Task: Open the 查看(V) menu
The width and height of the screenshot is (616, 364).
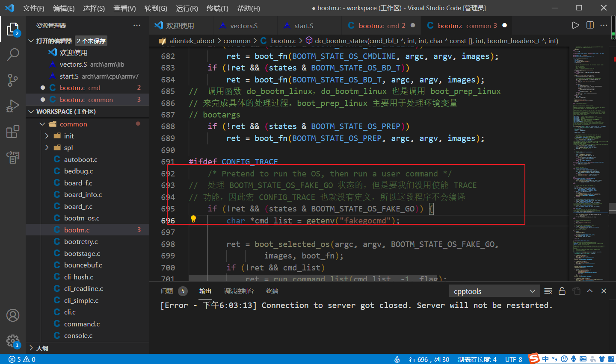Action: [124, 8]
